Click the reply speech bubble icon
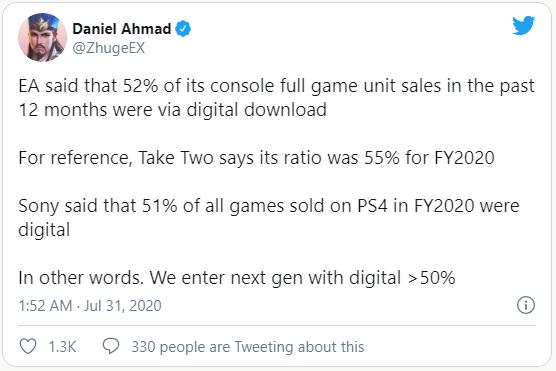The image size is (556, 371). point(111,346)
